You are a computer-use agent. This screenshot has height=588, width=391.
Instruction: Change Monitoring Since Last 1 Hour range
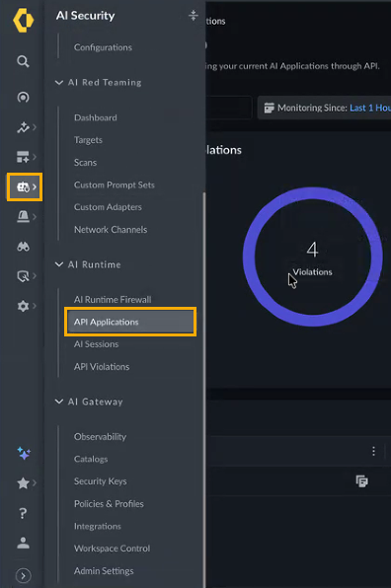tap(370, 108)
